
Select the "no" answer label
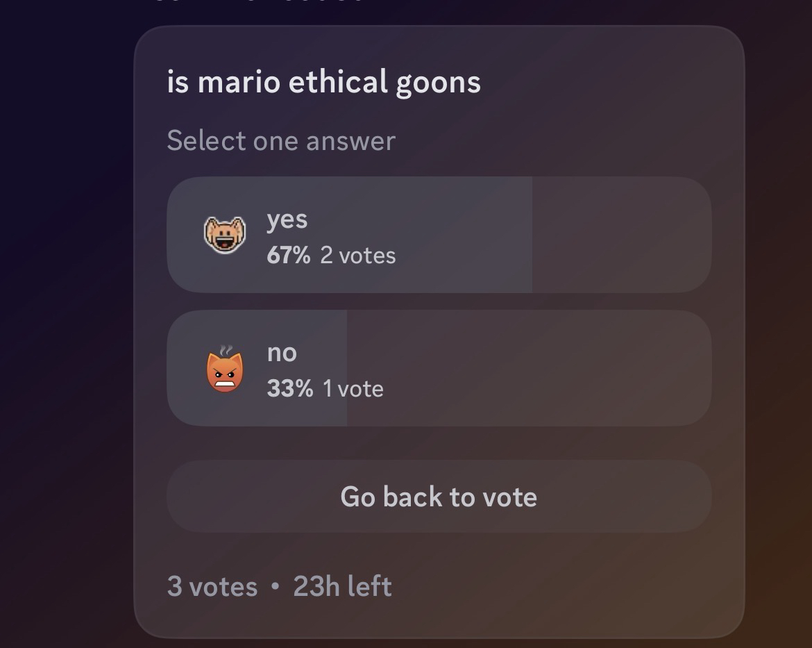click(282, 353)
